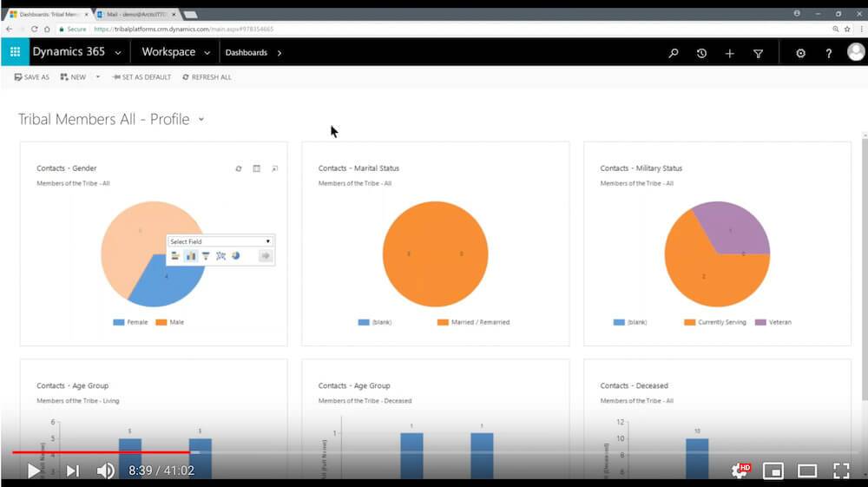Click Contacts - Marital Status chart title
Viewport: 868px width, 487px height.
(358, 168)
